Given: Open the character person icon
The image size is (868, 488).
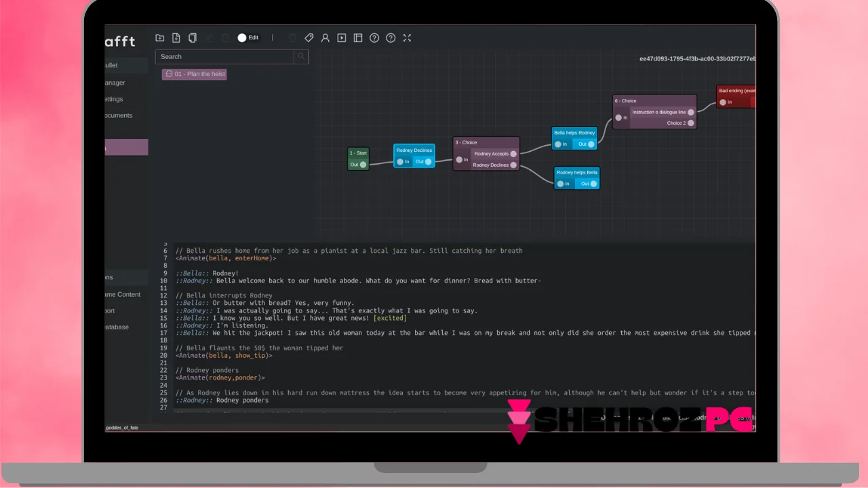Looking at the screenshot, I should [325, 38].
